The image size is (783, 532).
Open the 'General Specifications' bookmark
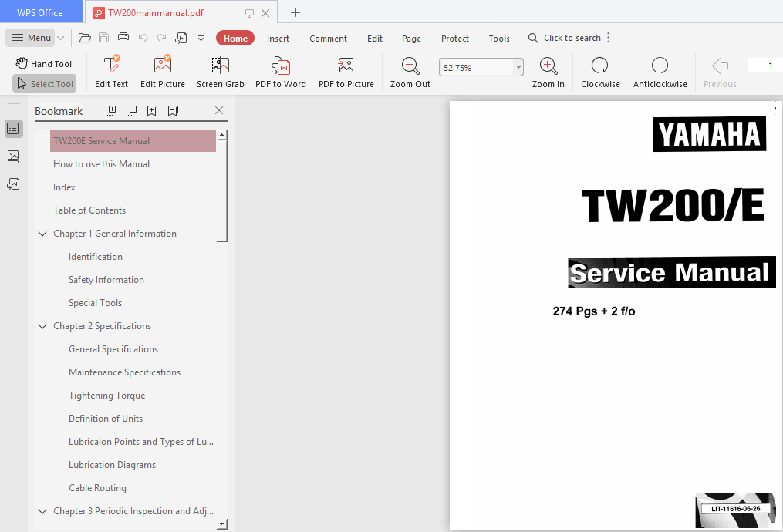click(x=113, y=349)
